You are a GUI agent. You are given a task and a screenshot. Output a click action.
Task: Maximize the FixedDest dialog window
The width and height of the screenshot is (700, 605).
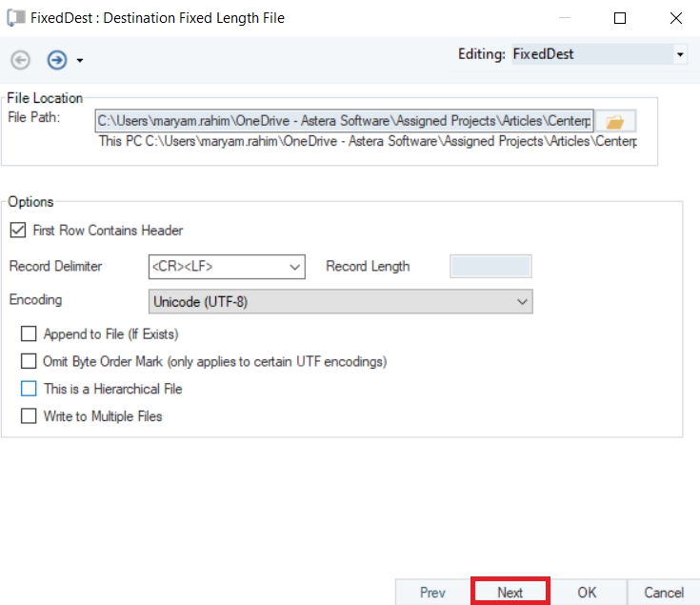(620, 18)
